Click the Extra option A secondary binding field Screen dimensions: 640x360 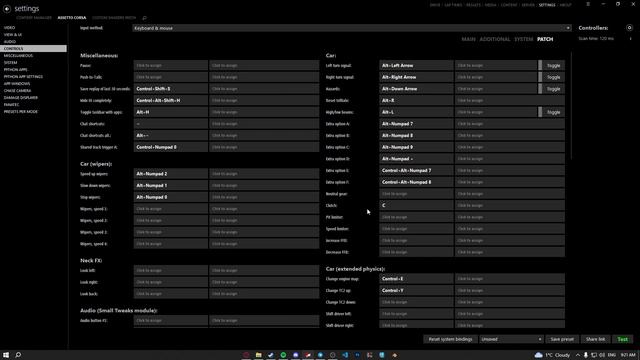(510, 124)
